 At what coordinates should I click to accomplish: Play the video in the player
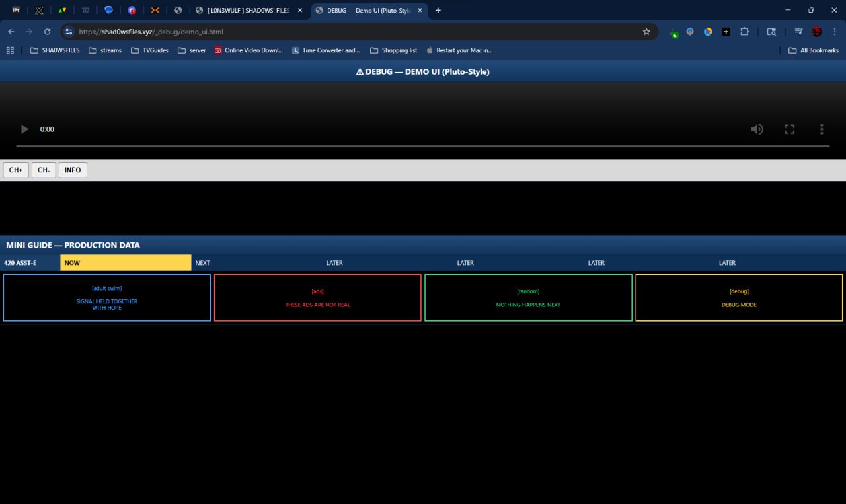click(x=25, y=129)
